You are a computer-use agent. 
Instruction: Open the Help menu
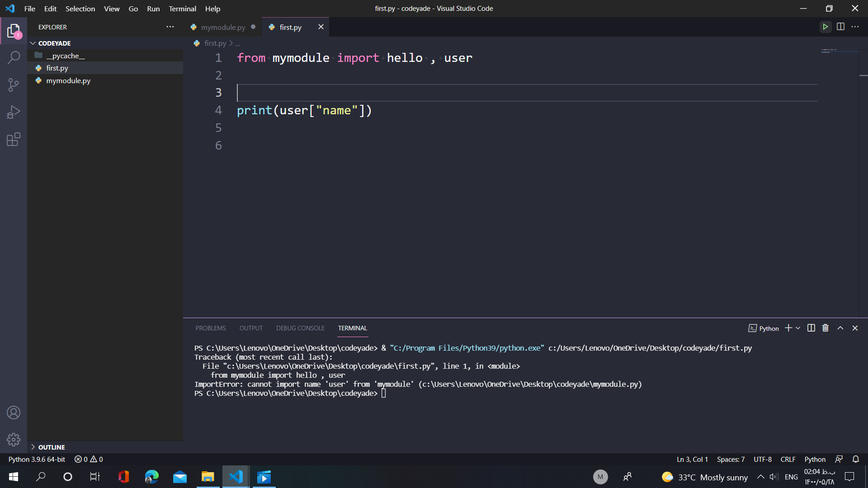coord(212,9)
